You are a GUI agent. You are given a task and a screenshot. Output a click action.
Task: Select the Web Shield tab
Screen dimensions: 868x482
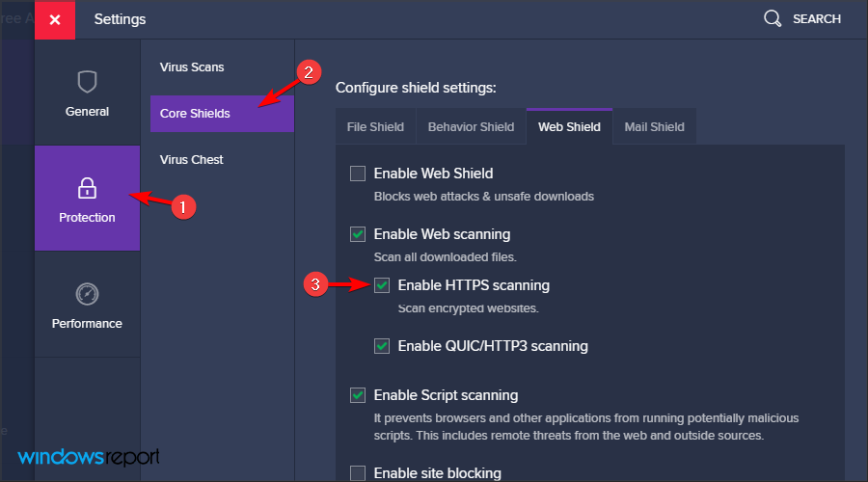(x=569, y=126)
